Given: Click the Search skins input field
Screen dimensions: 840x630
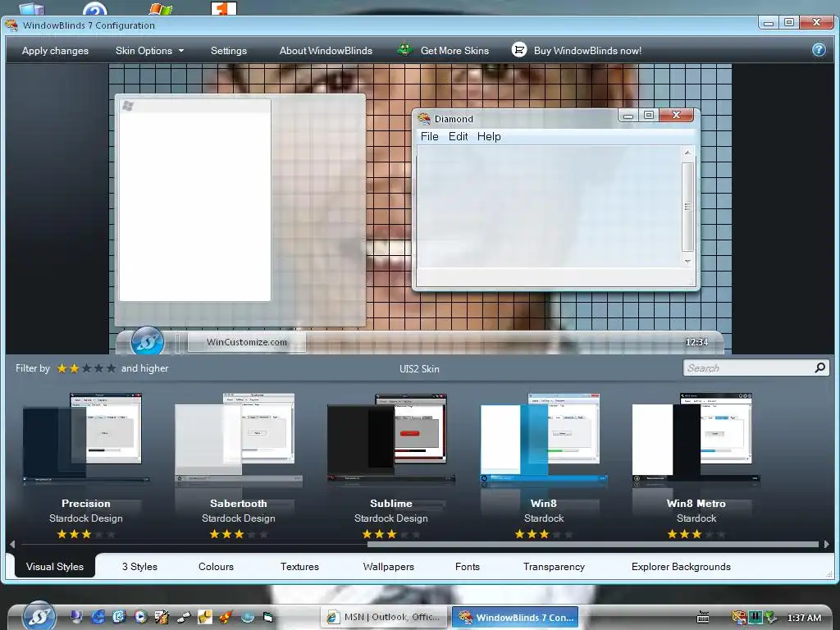Looking at the screenshot, I should click(x=749, y=367).
